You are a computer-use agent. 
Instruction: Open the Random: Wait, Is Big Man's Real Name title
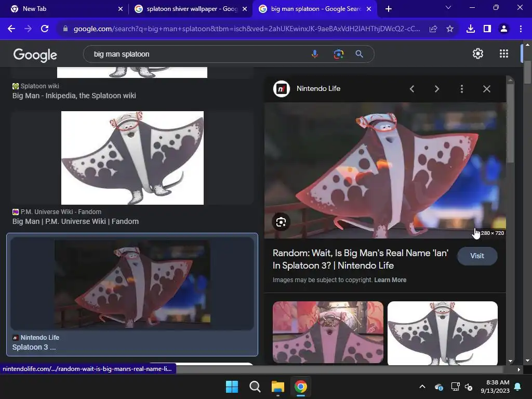coord(361,259)
